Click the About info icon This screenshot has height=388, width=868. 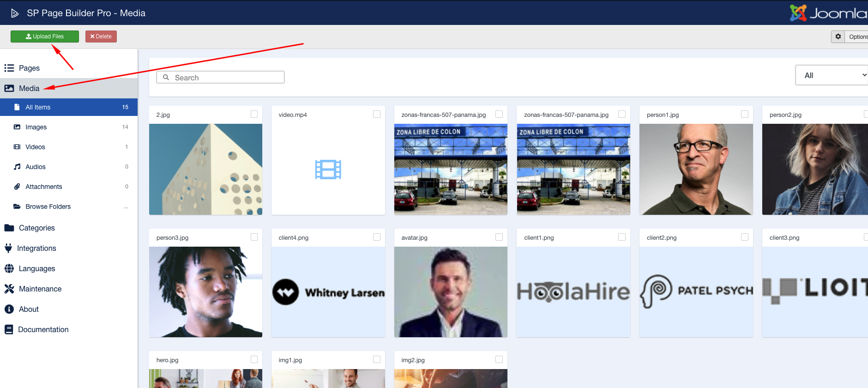coord(9,309)
